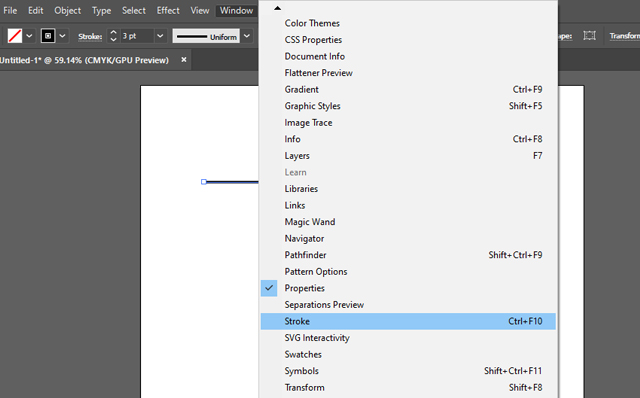The height and width of the screenshot is (398, 640).
Task: Open the Links panel
Action: coord(408,205)
